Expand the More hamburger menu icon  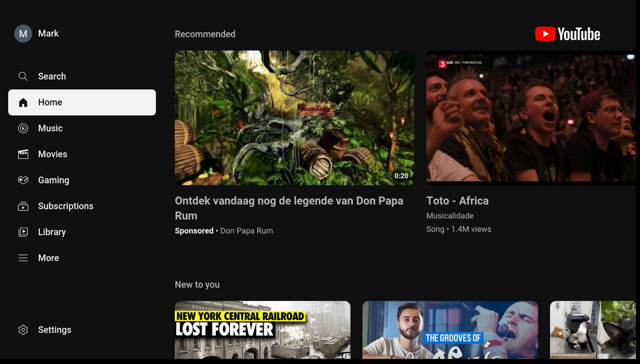23,258
